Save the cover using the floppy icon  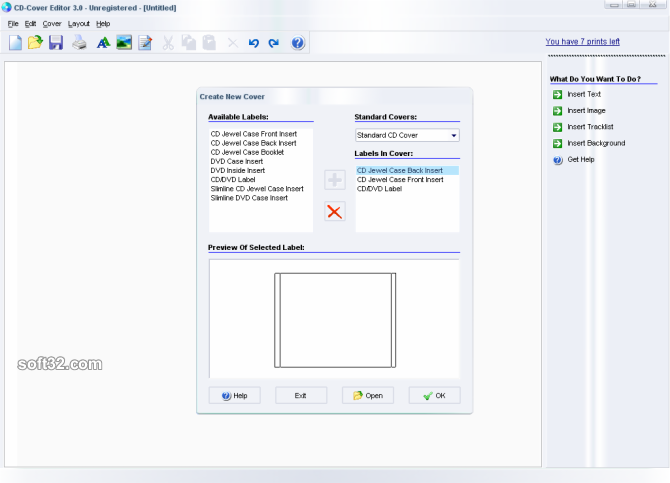56,43
